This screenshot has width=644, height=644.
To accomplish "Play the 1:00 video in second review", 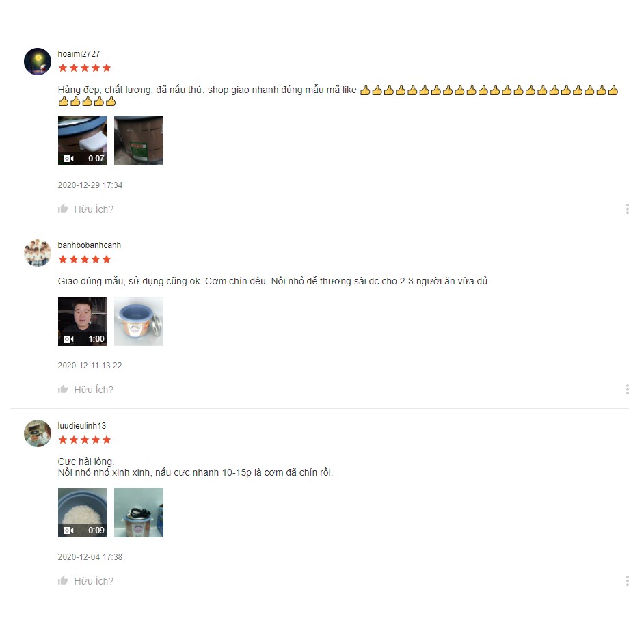I will point(83,321).
